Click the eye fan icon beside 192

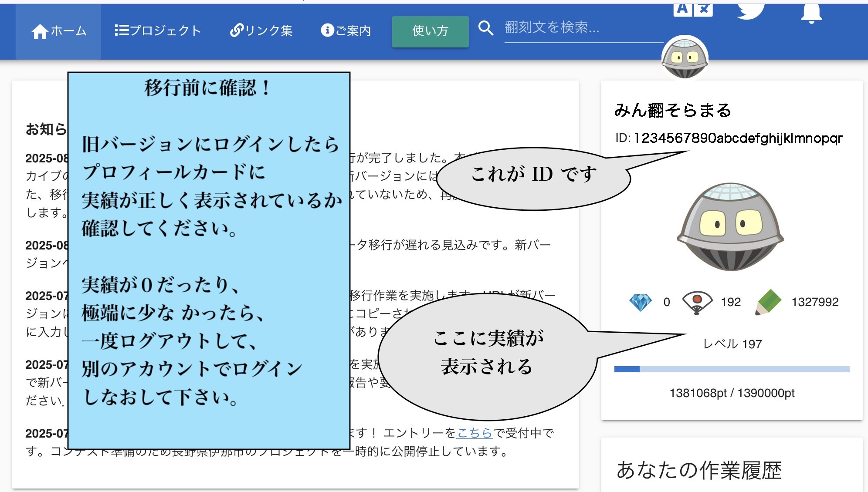(x=697, y=302)
